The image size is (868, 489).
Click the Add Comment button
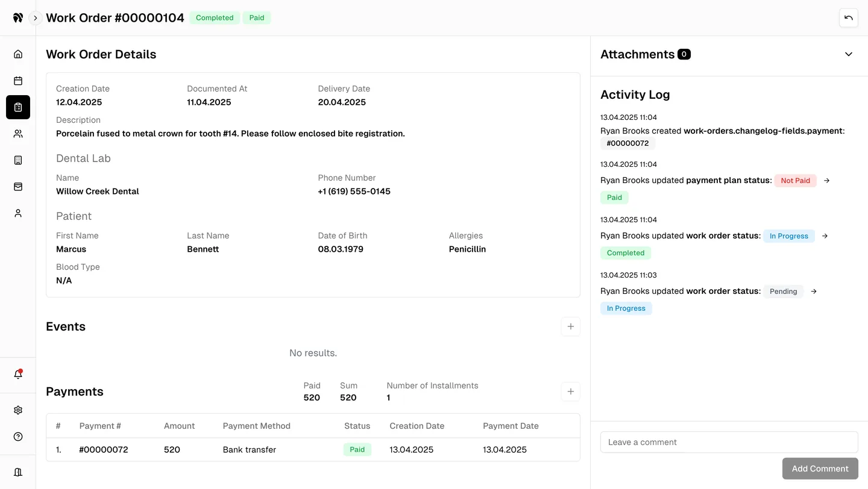point(820,469)
